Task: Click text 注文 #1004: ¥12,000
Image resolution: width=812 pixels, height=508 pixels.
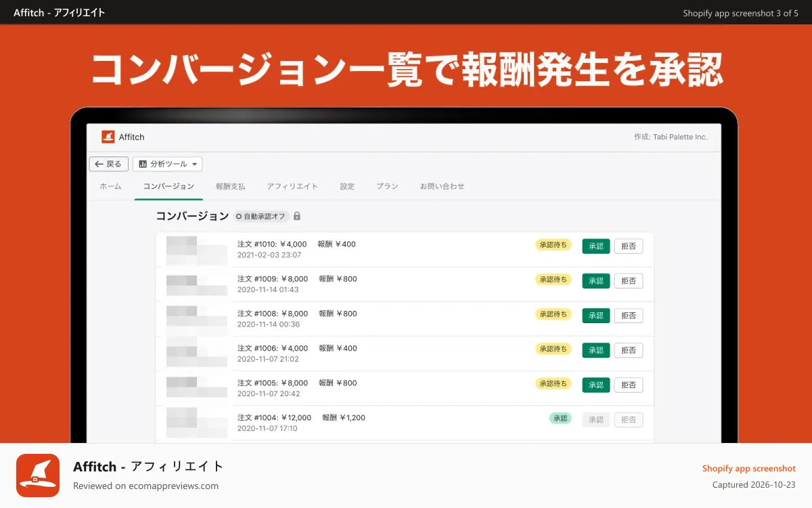Action: pos(275,417)
